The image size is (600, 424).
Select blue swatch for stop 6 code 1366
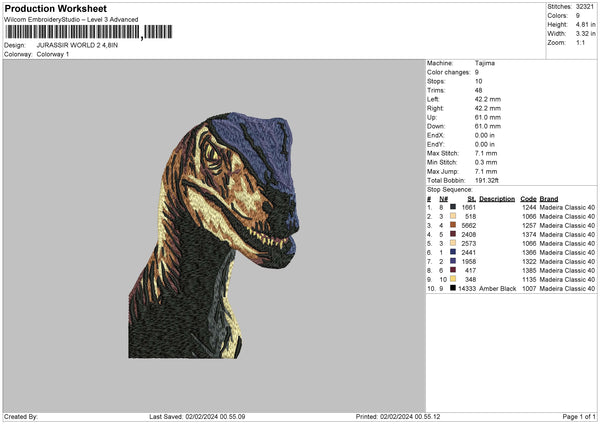click(453, 252)
